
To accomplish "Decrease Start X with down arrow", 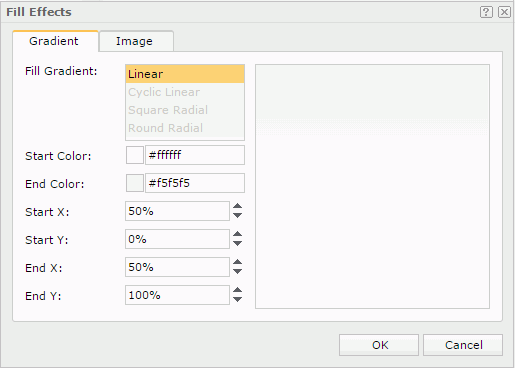I will (237, 215).
